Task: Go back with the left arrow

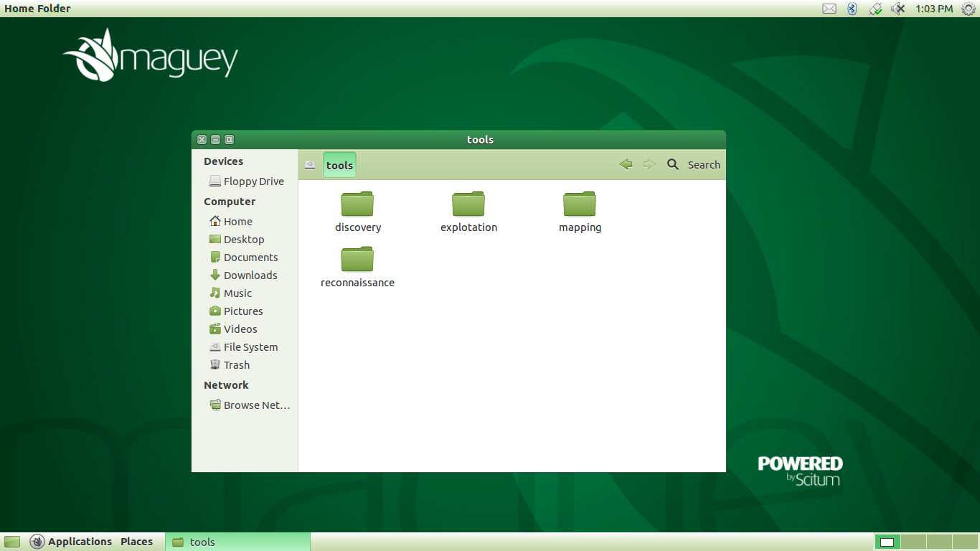Action: [x=626, y=164]
